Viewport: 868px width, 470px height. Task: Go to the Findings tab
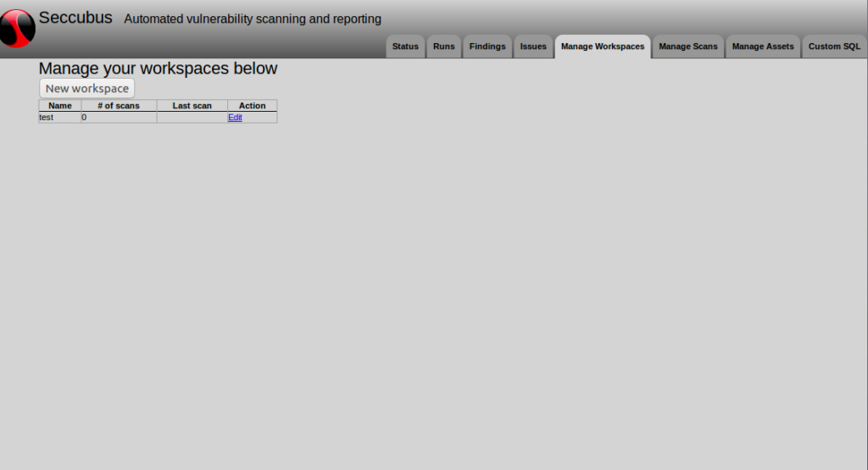coord(487,47)
